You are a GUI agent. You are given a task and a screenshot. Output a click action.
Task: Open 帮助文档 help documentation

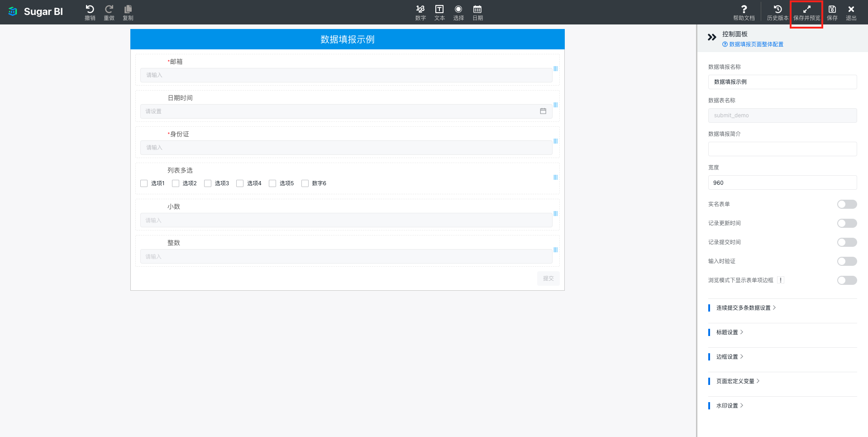tap(744, 13)
